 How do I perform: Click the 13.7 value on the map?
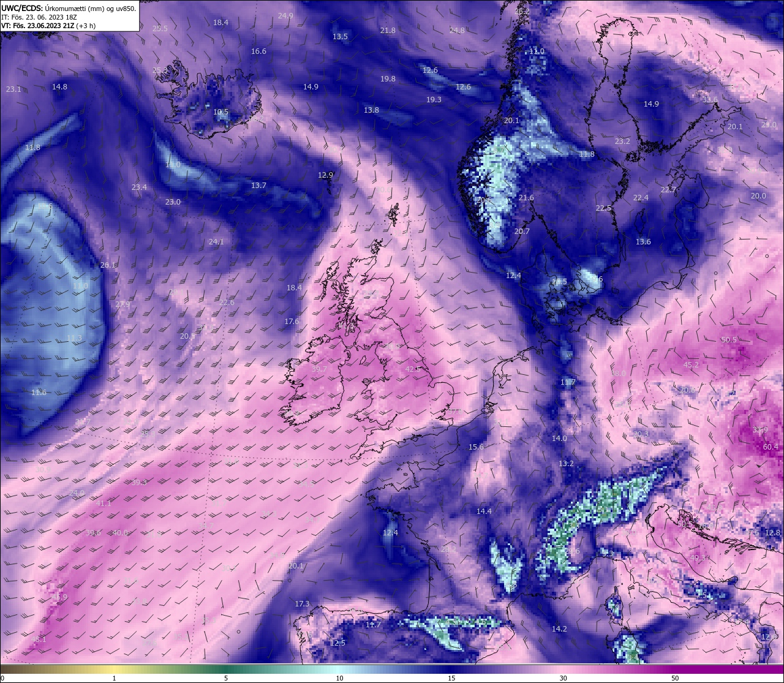(258, 186)
